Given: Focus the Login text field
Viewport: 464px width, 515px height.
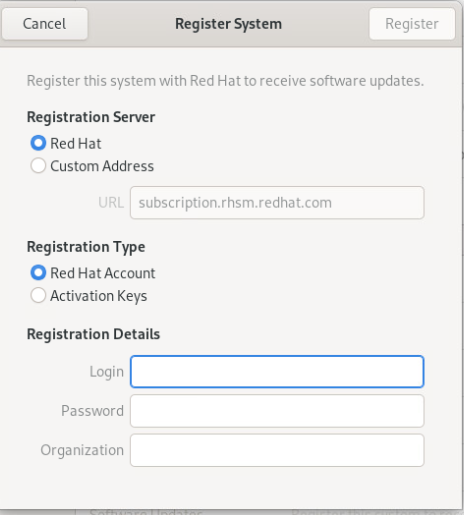Looking at the screenshot, I should [277, 372].
